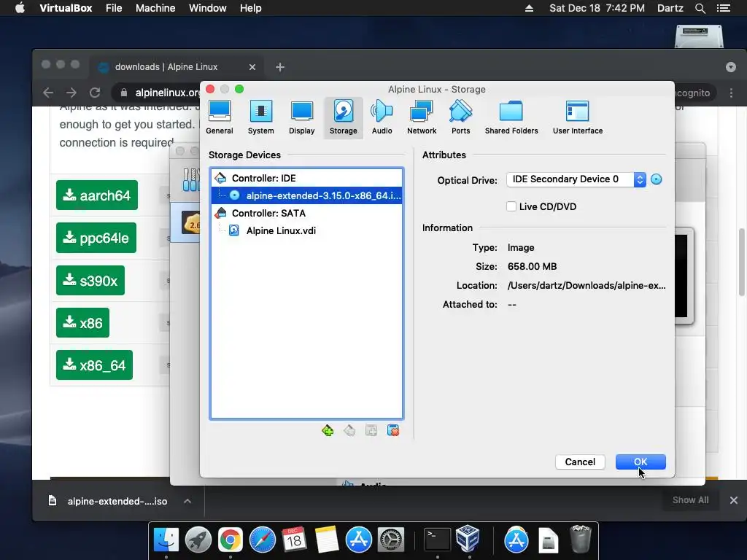747x560 pixels.
Task: Select the Storage settings pane
Action: pyautogui.click(x=343, y=117)
